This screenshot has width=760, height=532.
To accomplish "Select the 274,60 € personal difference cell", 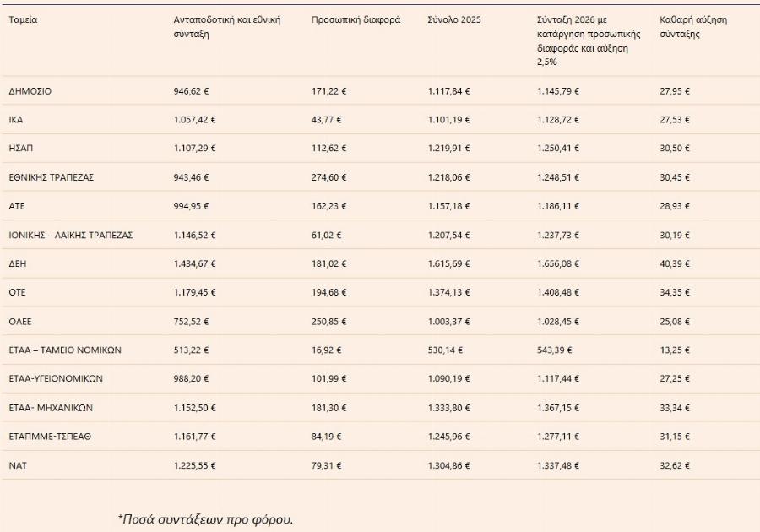I will (x=328, y=177).
